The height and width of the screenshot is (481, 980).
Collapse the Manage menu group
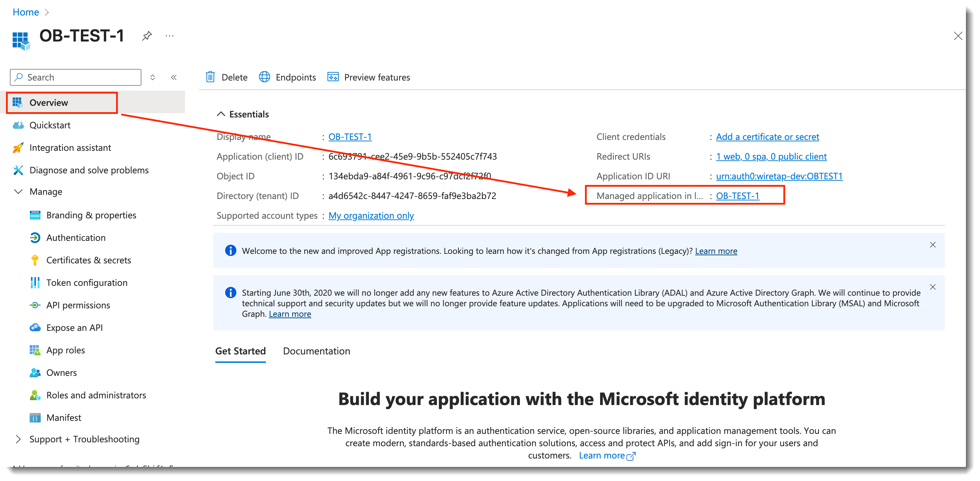pos(18,192)
